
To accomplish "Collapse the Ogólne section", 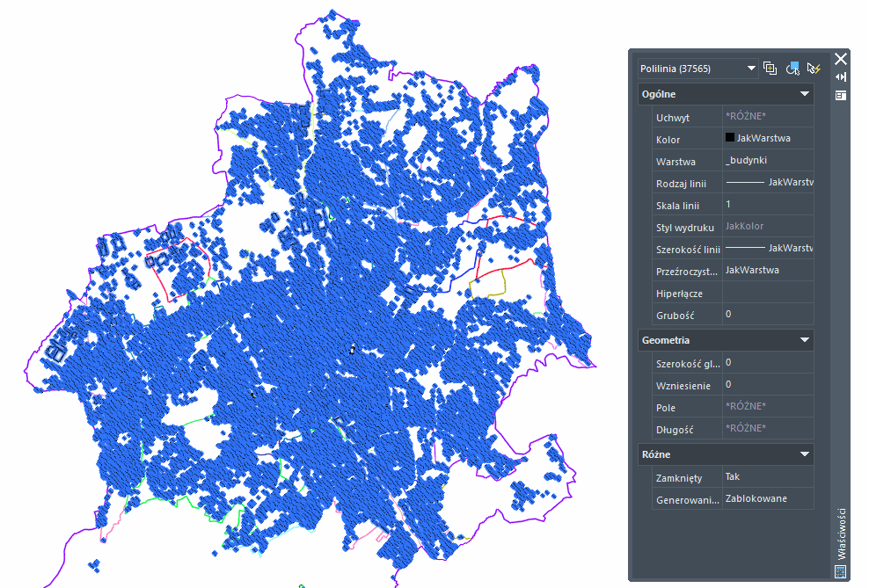I will [x=804, y=94].
